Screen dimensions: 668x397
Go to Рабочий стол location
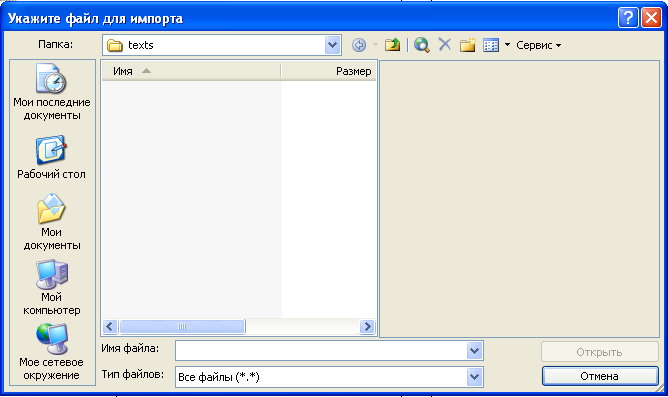coord(52,157)
